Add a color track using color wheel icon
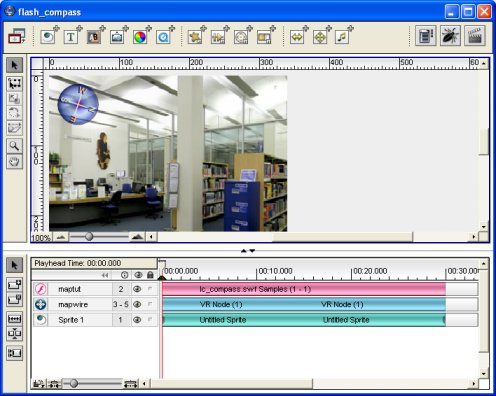The width and height of the screenshot is (496, 396). coord(140,36)
